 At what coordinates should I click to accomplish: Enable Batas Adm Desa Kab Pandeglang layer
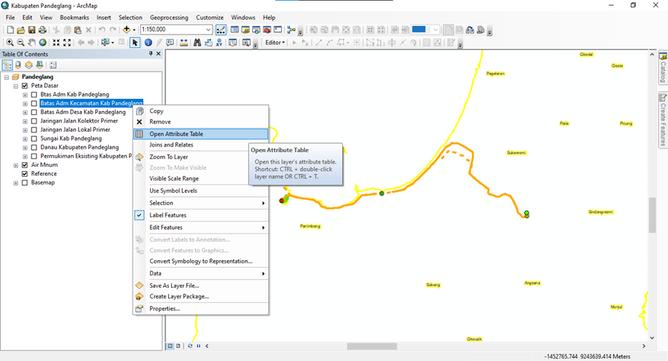click(34, 112)
